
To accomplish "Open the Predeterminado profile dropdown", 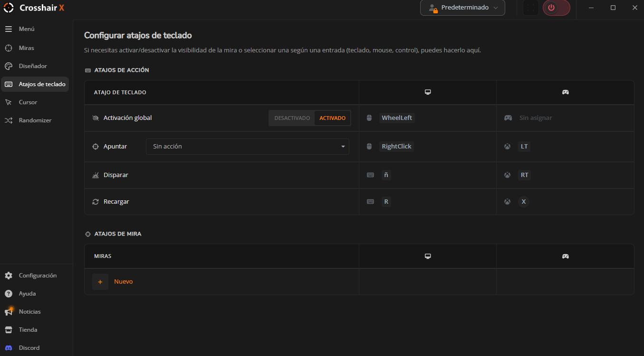I will (x=462, y=8).
